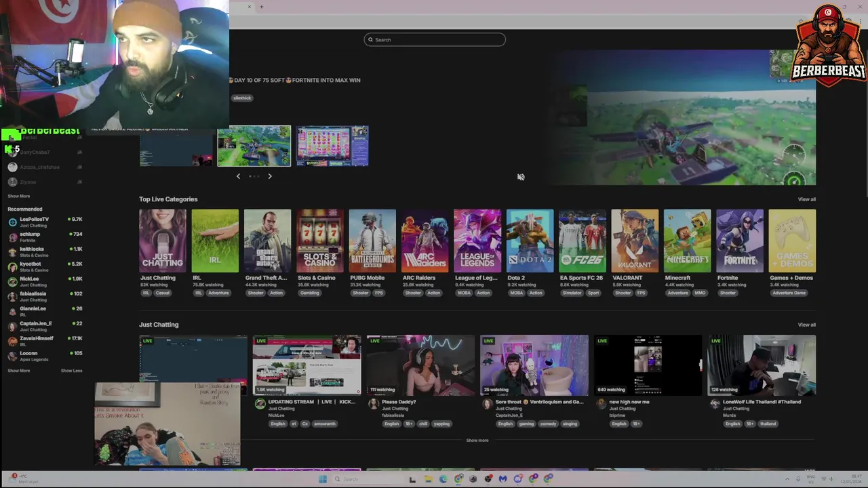Screen dimensions: 868x488
Task: Open Murda channel name link
Action: point(729,415)
